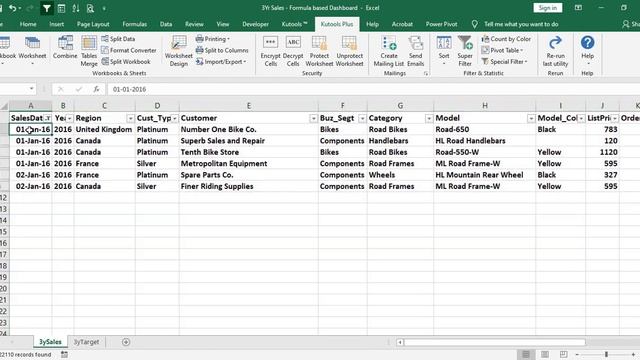
Task: Click the Insert Function fx button
Action: pos(96,89)
